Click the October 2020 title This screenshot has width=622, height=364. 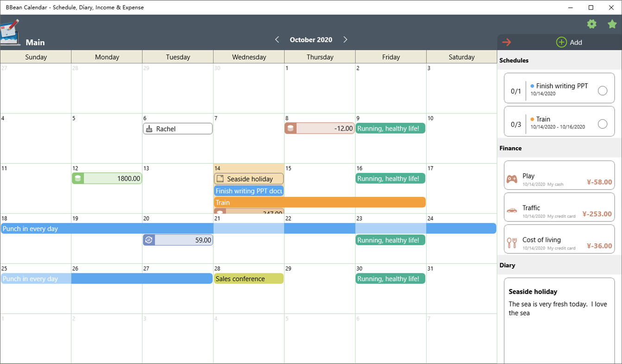pyautogui.click(x=311, y=40)
